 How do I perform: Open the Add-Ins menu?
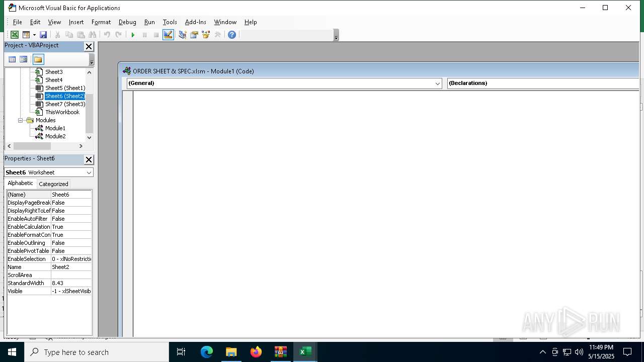coord(196,22)
